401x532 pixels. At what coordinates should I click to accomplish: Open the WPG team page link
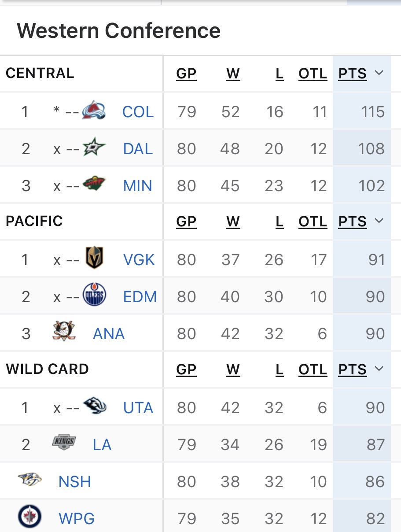point(77,519)
